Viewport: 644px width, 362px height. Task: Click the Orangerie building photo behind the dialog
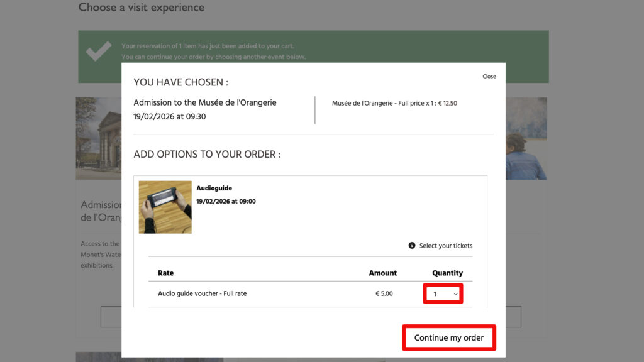tap(98, 138)
